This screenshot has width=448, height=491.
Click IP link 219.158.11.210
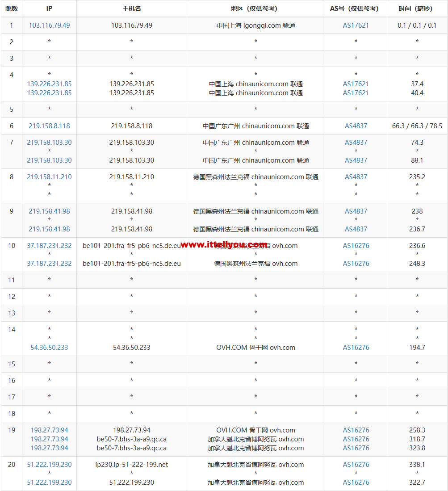pos(49,176)
